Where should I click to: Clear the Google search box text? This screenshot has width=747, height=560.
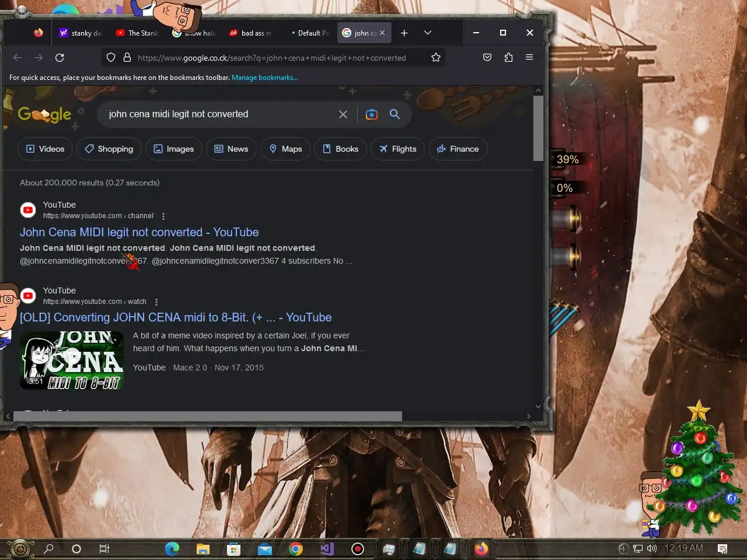pyautogui.click(x=343, y=114)
